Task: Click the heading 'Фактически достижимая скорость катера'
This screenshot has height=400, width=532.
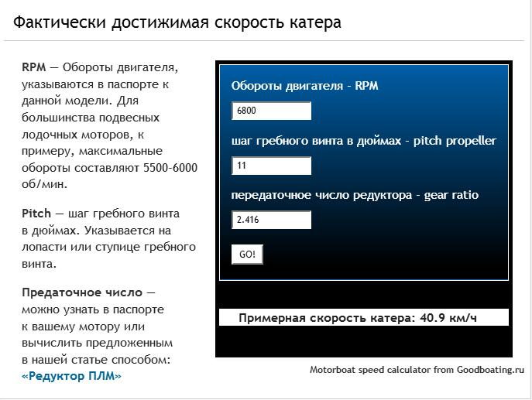Action: click(x=177, y=22)
